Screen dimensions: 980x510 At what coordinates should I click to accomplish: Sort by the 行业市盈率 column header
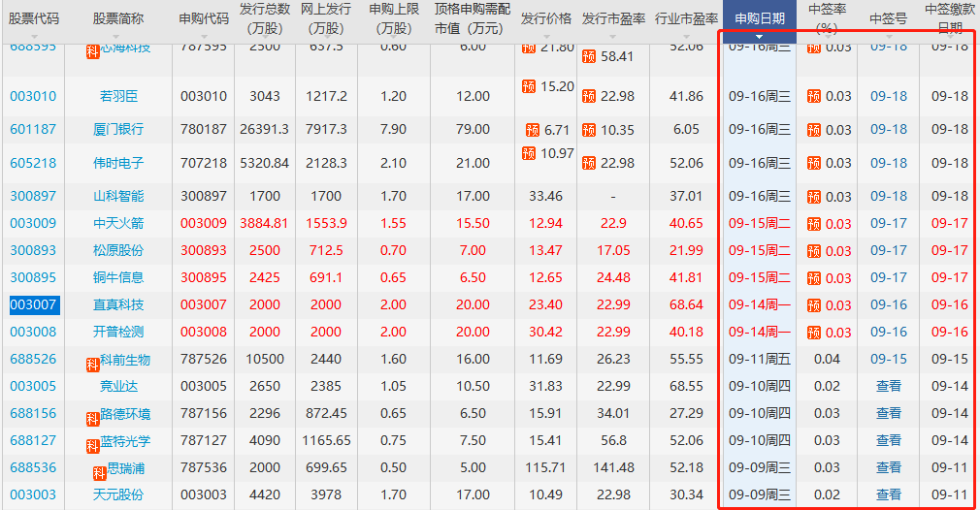[x=686, y=18]
